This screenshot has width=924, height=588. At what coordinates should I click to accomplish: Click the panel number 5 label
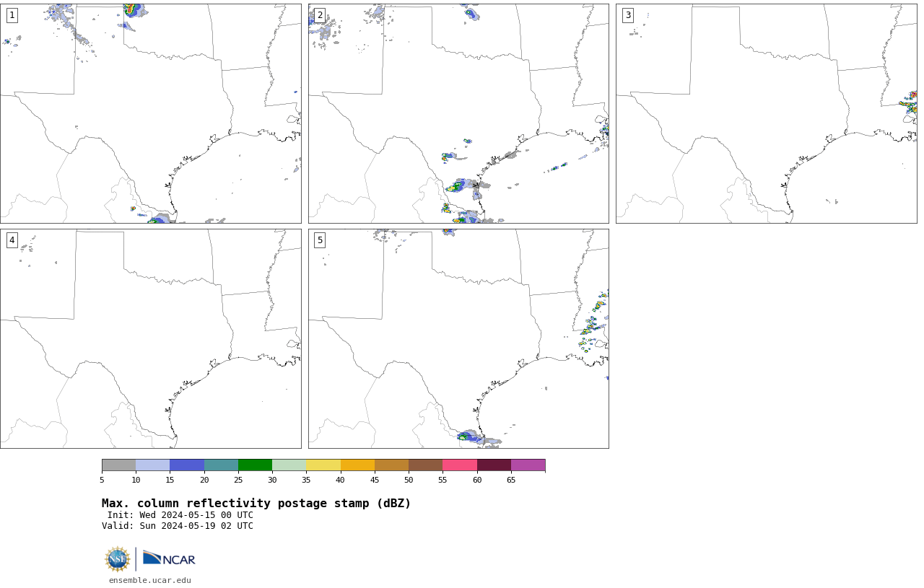click(x=320, y=240)
